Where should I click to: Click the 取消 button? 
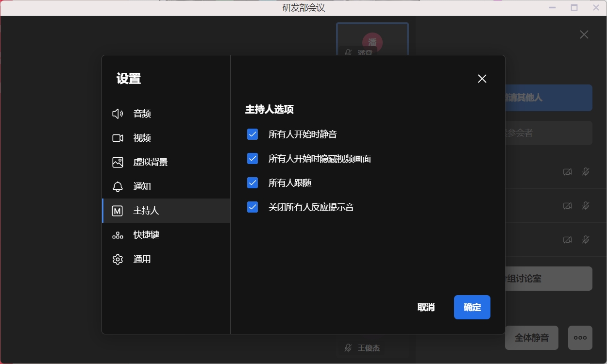coord(426,307)
